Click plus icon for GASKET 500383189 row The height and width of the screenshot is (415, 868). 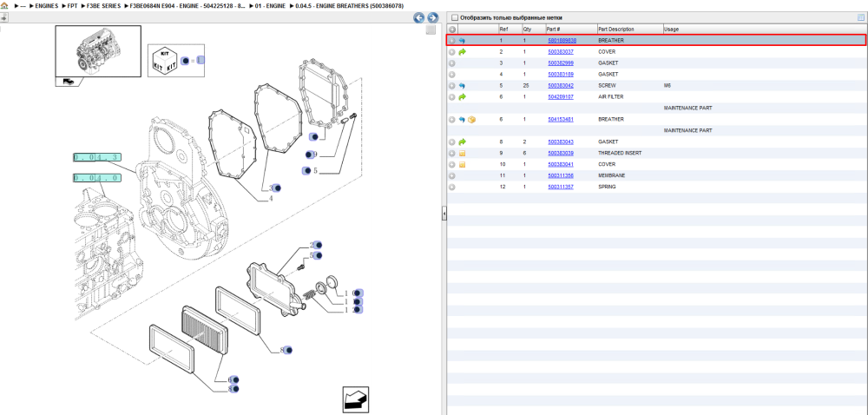tap(451, 74)
